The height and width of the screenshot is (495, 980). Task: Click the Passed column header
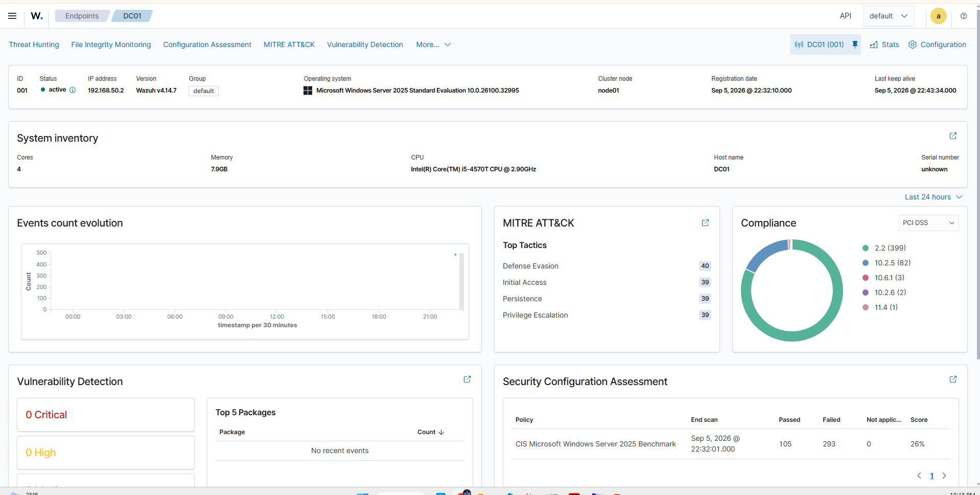coord(789,420)
